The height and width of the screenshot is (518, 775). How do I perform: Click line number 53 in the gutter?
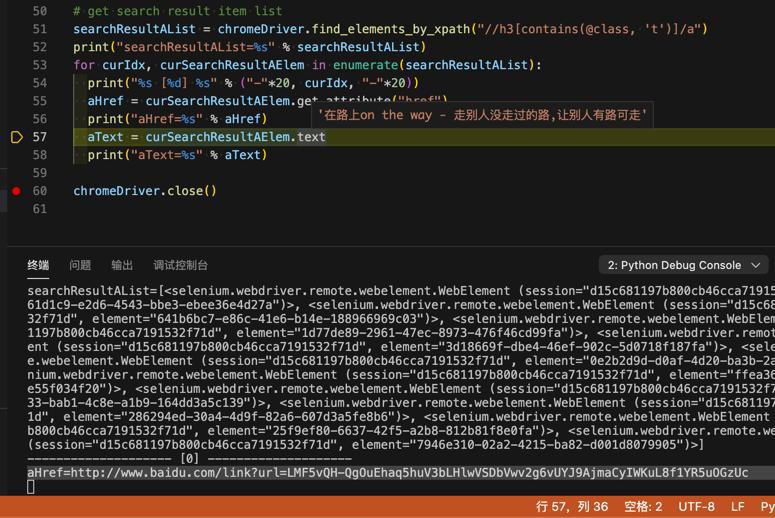click(40, 65)
